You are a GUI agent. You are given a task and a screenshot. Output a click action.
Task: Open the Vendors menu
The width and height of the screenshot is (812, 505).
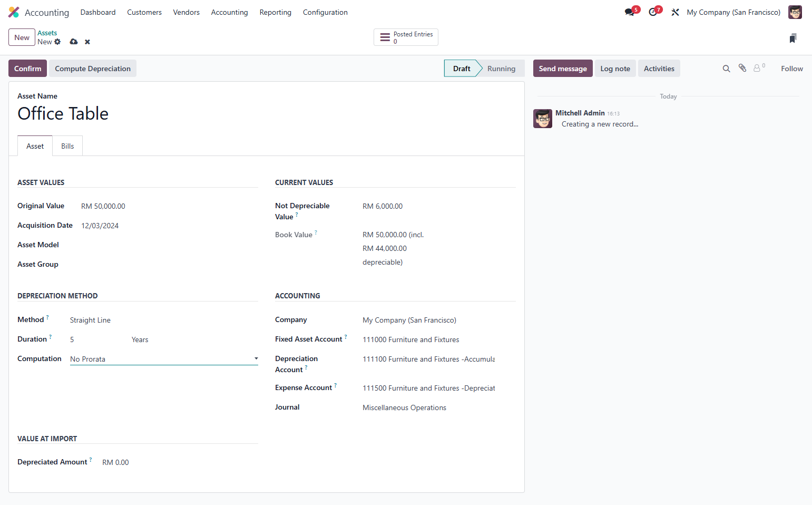point(187,12)
